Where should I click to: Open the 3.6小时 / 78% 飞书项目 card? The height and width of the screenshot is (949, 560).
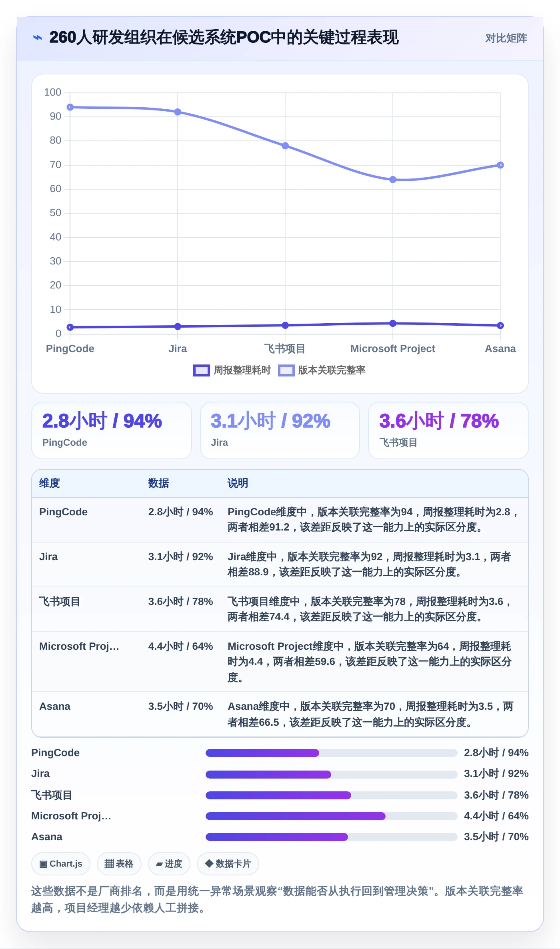[448, 430]
